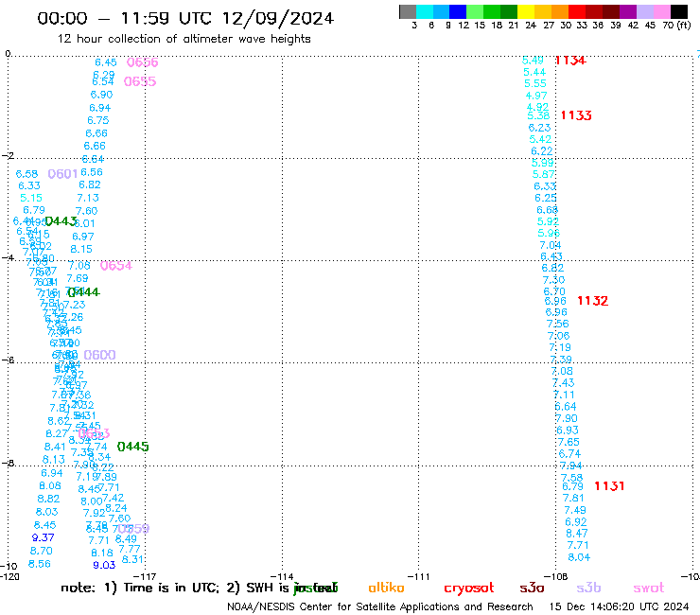This screenshot has height=615, width=700.
Task: Click the gray 3 ft legend swatch
Action: click(x=408, y=11)
